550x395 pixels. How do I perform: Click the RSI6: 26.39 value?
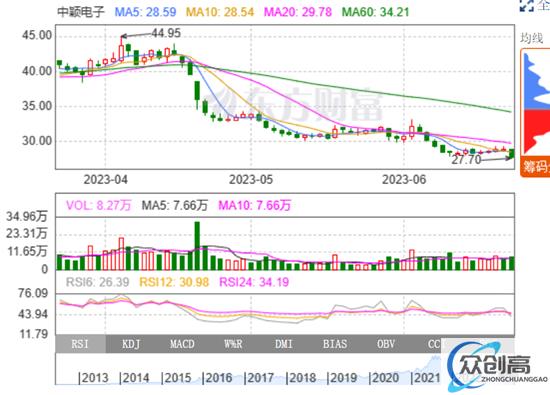coord(98,282)
